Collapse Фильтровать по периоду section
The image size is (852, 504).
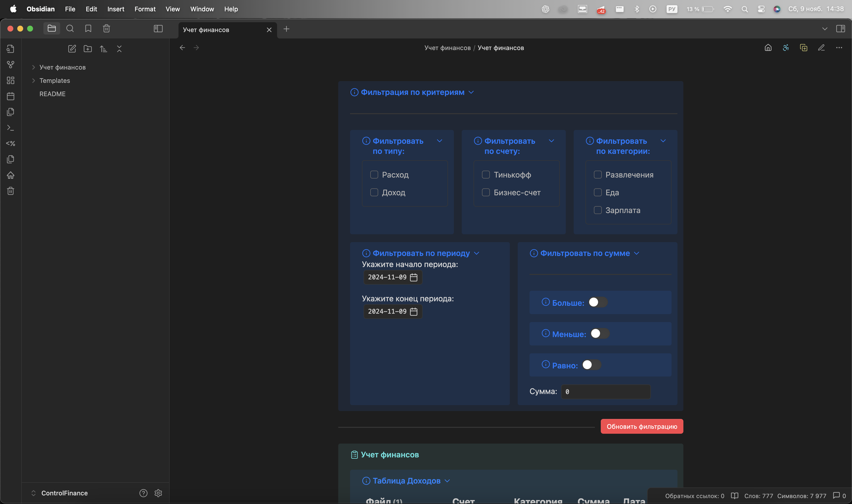(x=477, y=253)
